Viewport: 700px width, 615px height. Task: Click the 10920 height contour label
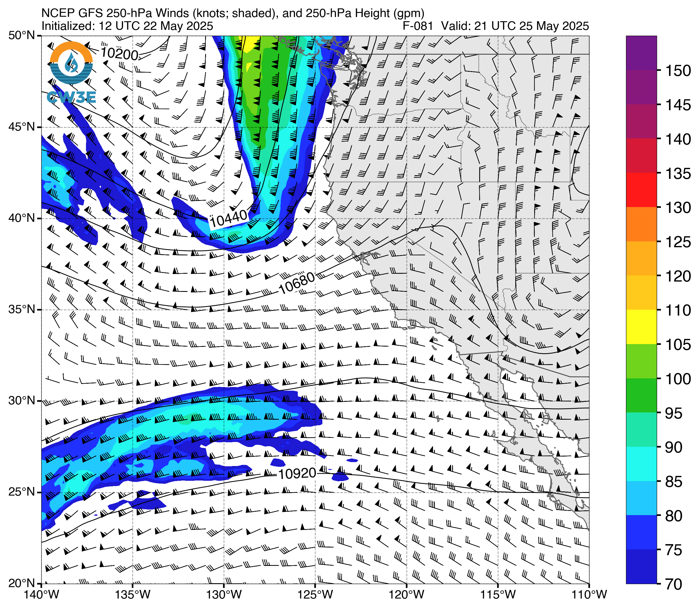[297, 474]
